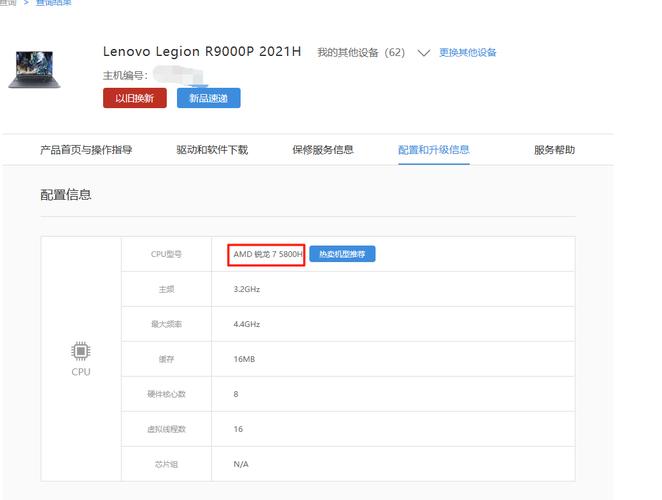Click the Lenovo Legion R9000P 2021H title

(202, 52)
